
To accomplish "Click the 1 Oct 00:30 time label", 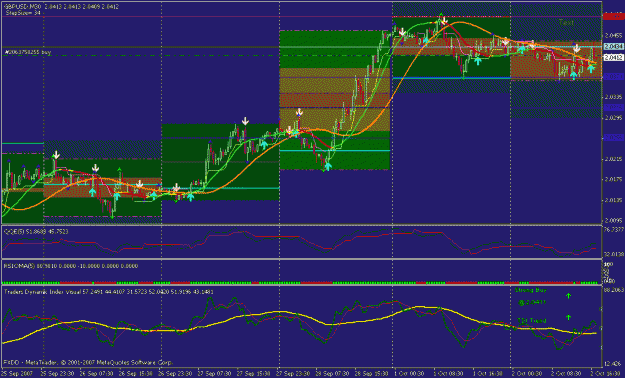I will click(408, 374).
